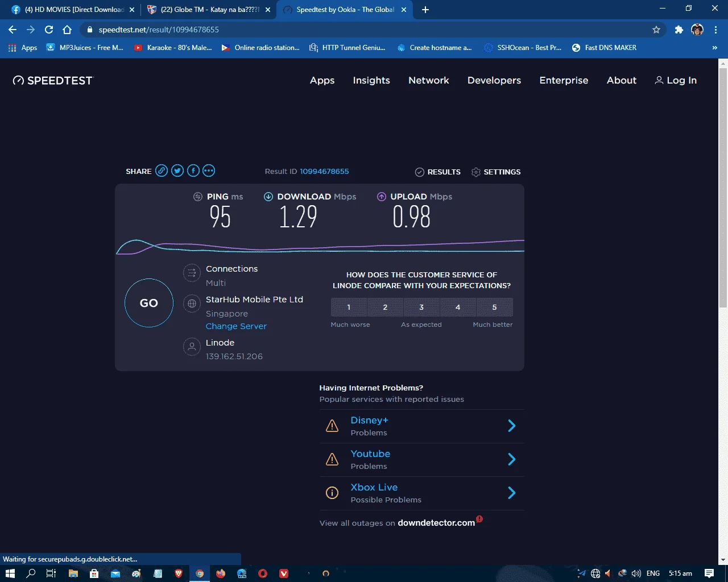
Task: Rate Linode customer service 5
Action: point(494,307)
